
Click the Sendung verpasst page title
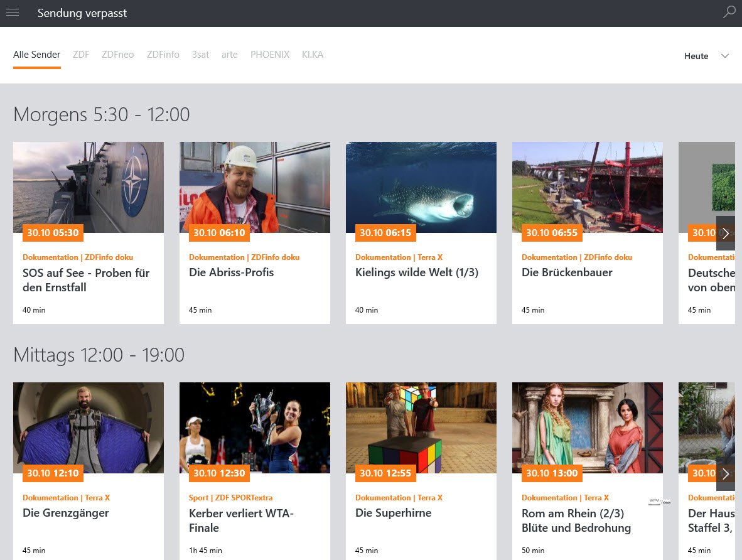[82, 13]
